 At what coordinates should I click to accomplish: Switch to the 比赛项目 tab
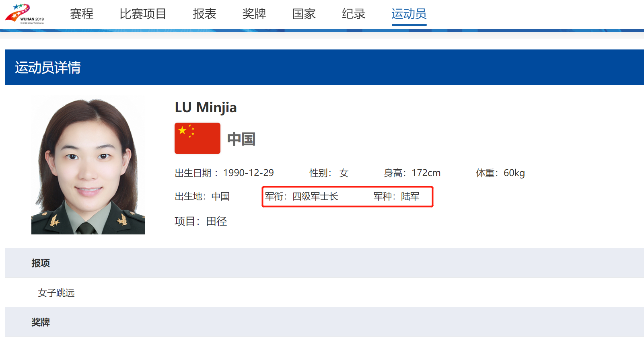tap(143, 14)
